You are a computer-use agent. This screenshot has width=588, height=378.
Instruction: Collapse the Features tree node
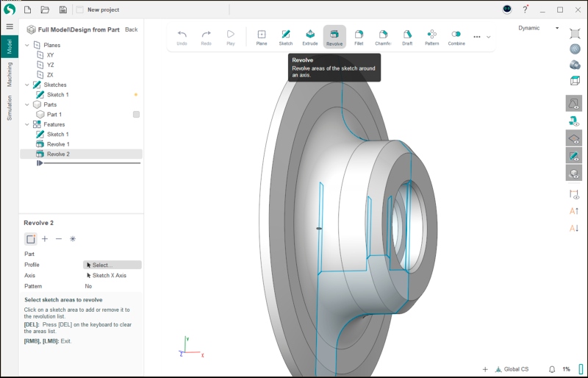(27, 124)
